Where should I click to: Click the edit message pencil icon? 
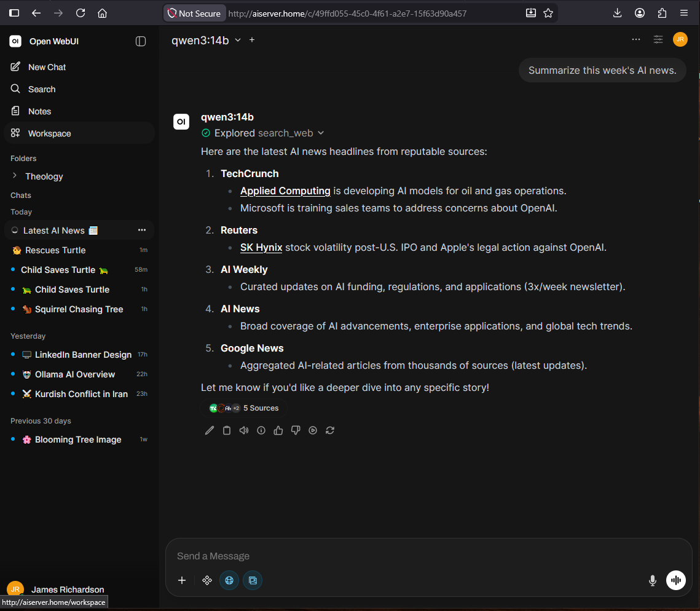pos(210,430)
